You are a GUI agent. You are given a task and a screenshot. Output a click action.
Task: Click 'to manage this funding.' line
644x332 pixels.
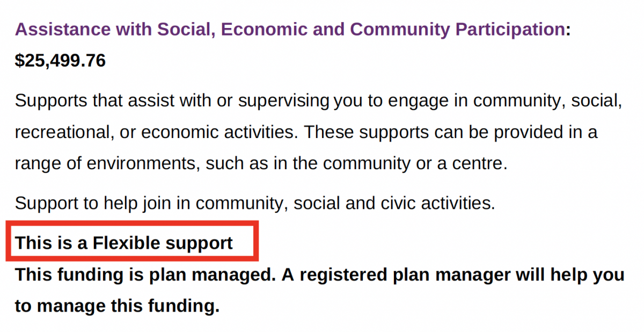click(117, 306)
